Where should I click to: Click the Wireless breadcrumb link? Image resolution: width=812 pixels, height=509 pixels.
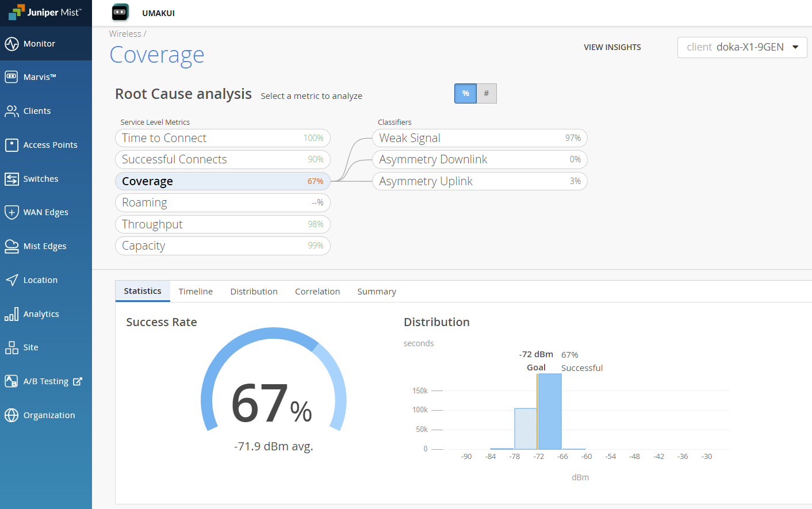tap(125, 34)
